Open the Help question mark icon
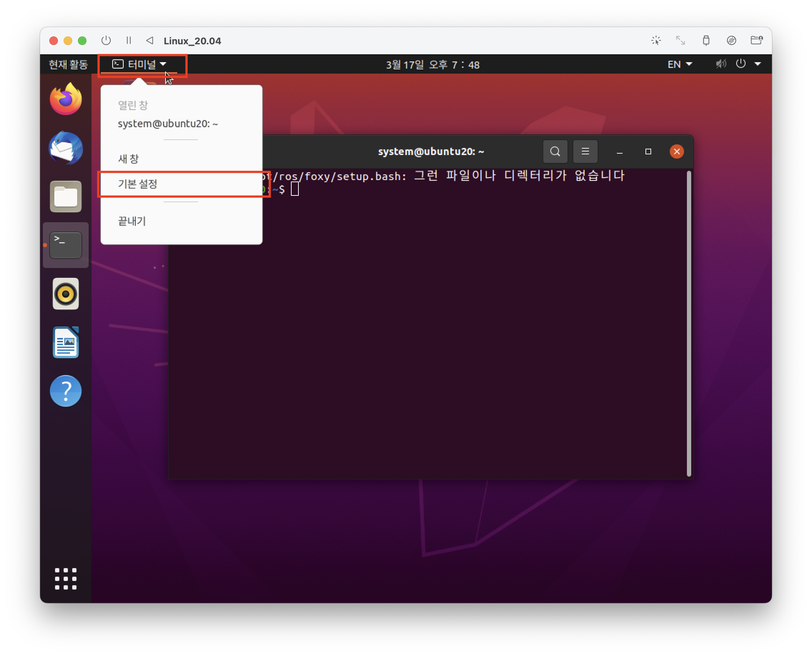This screenshot has width=812, height=656. coord(66,391)
